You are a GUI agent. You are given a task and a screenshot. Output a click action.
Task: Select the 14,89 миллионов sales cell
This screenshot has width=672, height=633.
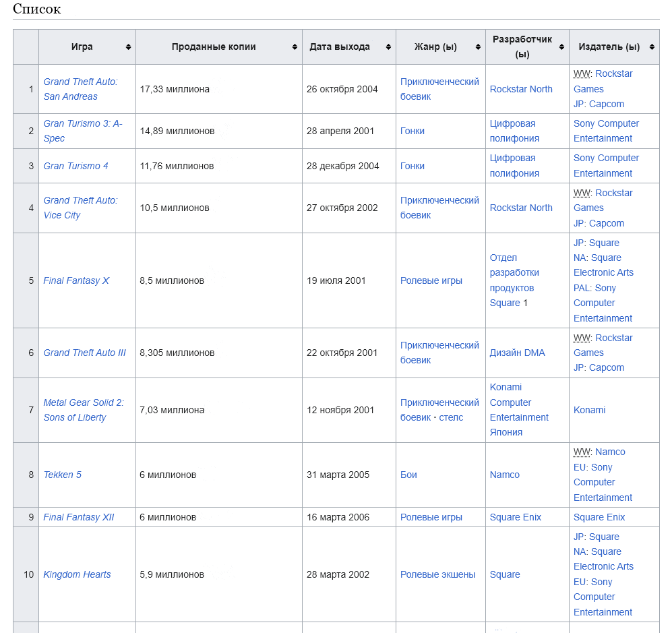219,131
